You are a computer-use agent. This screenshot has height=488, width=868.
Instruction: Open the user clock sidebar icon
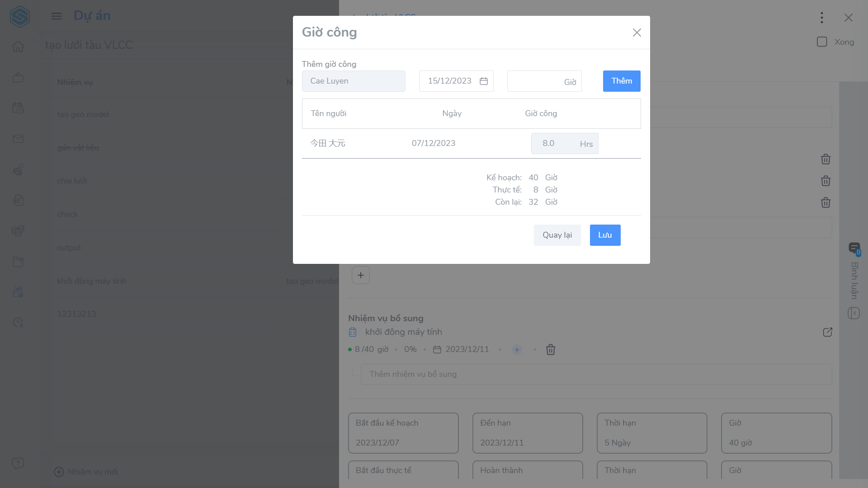point(18,323)
